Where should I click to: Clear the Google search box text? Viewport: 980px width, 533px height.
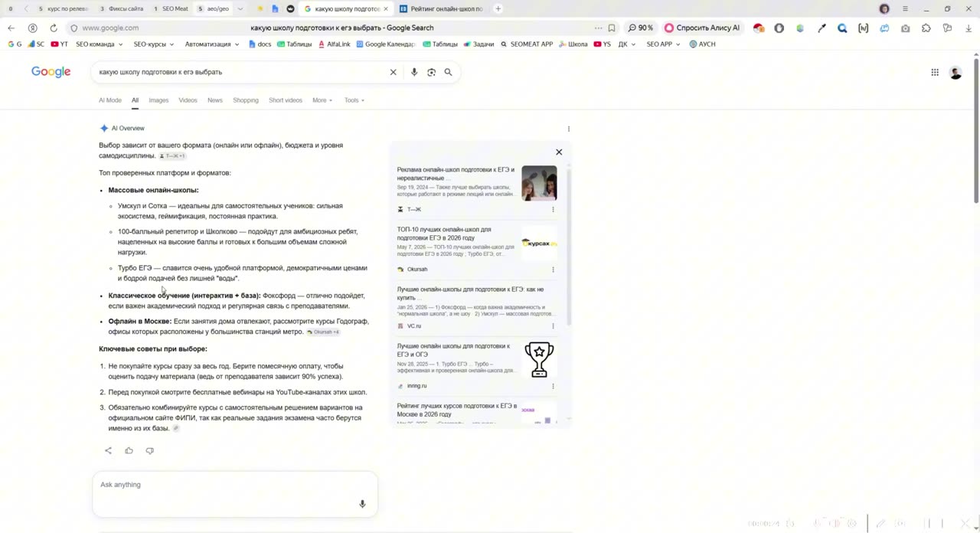[x=394, y=72]
